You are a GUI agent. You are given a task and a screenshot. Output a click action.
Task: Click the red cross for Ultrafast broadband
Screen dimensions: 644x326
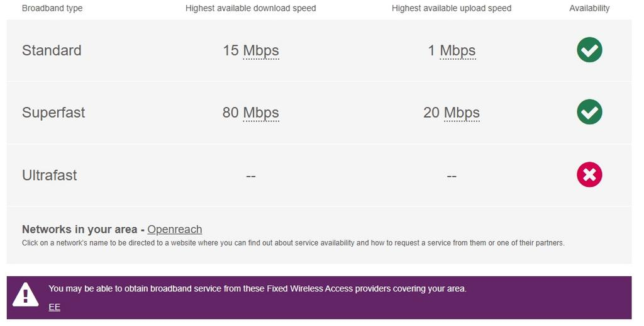point(589,175)
